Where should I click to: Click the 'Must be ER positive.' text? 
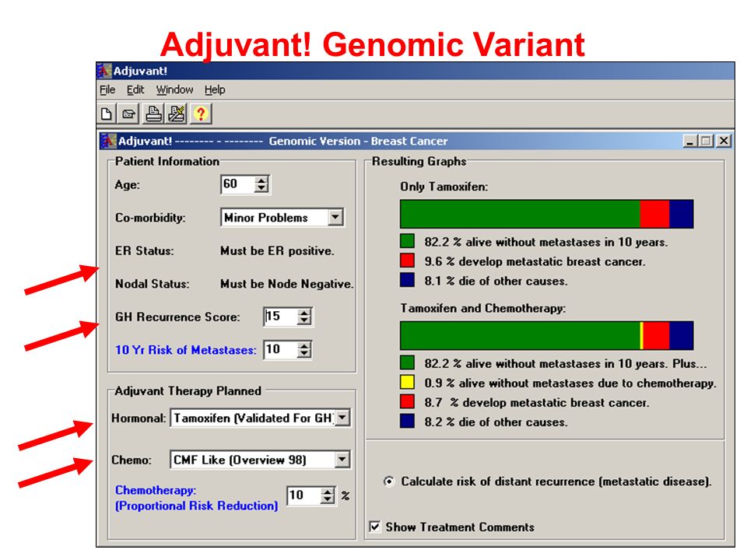(x=277, y=251)
